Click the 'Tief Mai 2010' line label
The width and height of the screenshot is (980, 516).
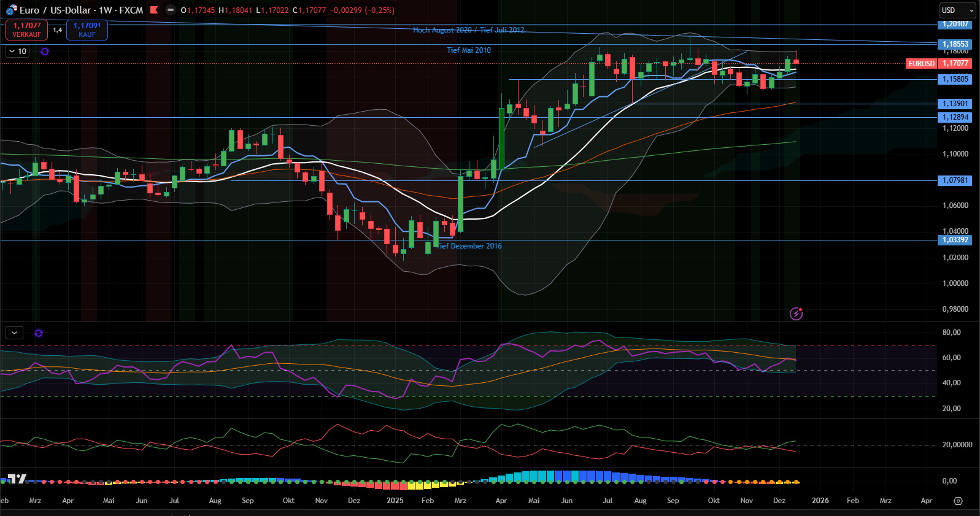(469, 50)
